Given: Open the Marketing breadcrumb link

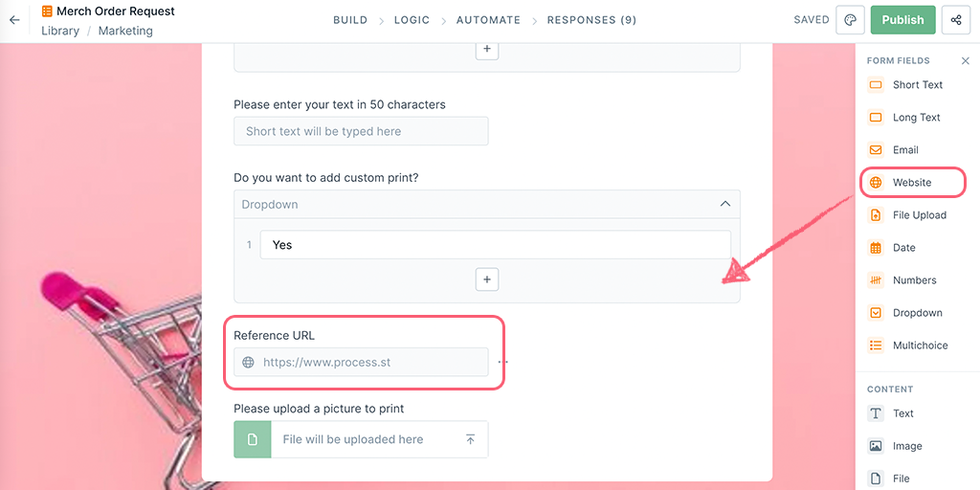Looking at the screenshot, I should click(x=125, y=31).
